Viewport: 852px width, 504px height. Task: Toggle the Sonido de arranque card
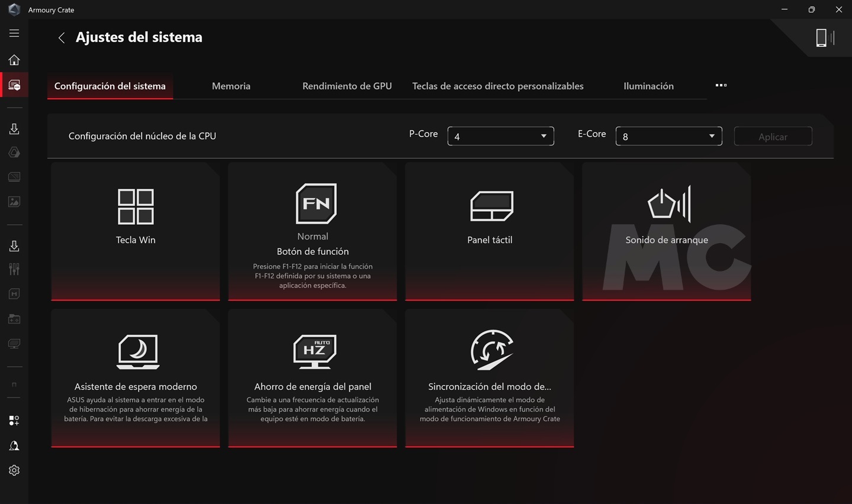(667, 231)
